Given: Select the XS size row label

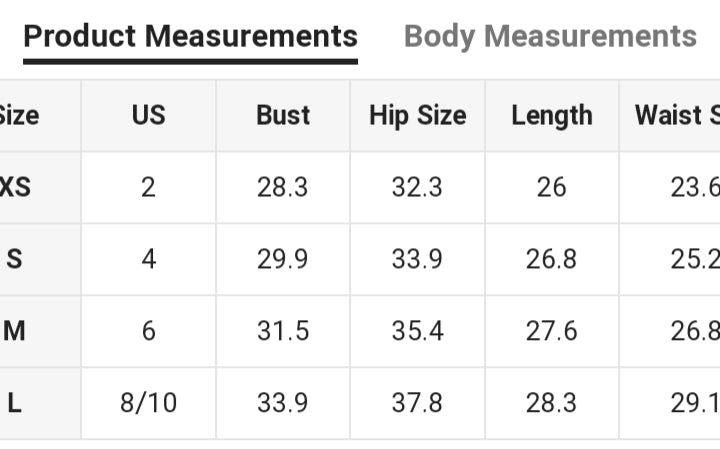Looking at the screenshot, I should click(16, 187).
